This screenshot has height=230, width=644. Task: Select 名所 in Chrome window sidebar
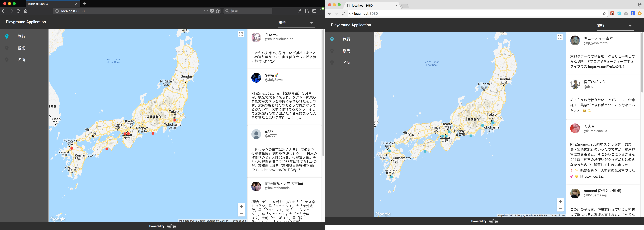pyautogui.click(x=350, y=63)
